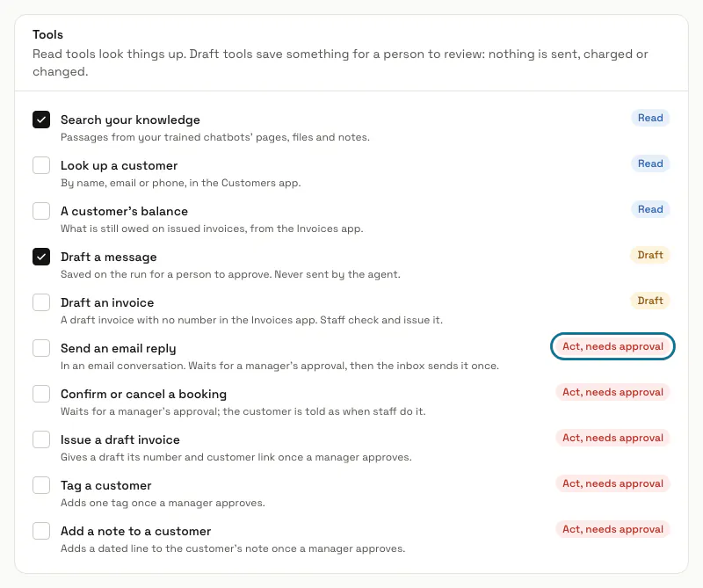Click the Read badge for Look up a customer
Image resolution: width=703 pixels, height=588 pixels.
pos(650,163)
